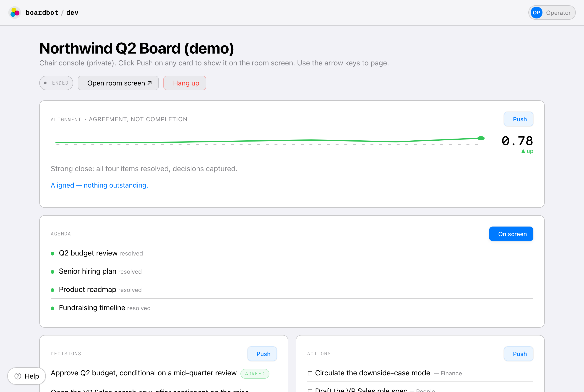Click the green up trend arrow
The image size is (584, 392).
[x=523, y=151]
